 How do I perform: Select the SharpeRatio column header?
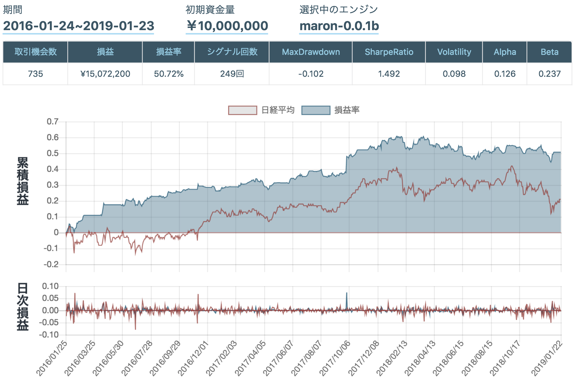click(x=389, y=52)
